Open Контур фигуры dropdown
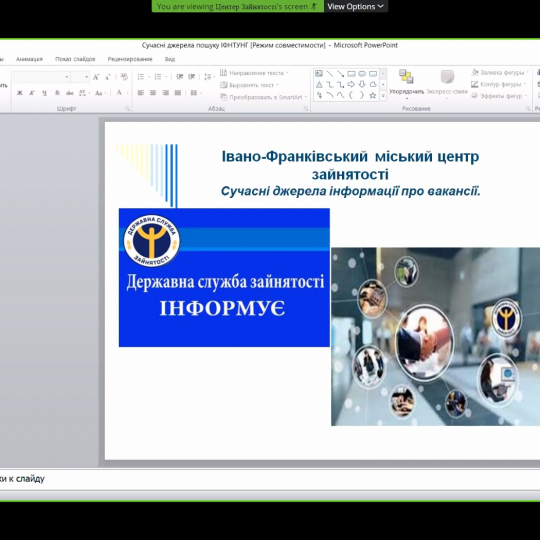Viewport: 540px width, 540px height. [499, 84]
